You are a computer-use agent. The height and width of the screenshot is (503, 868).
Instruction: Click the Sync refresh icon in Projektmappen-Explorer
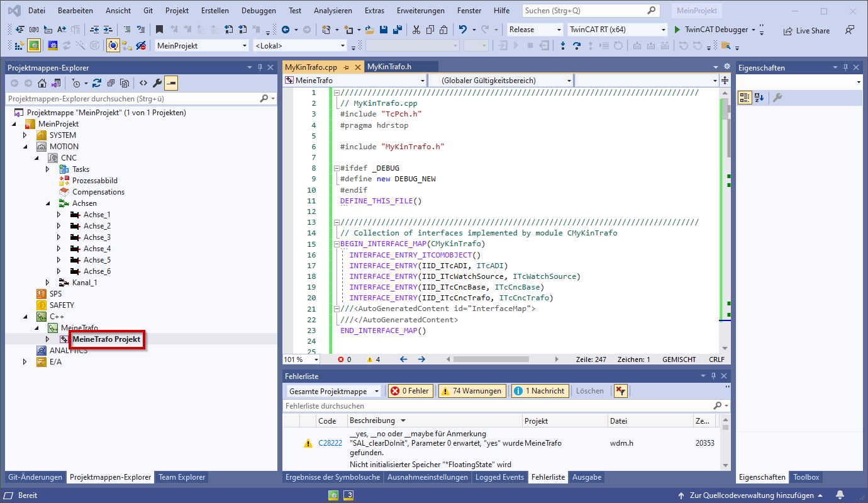point(96,83)
